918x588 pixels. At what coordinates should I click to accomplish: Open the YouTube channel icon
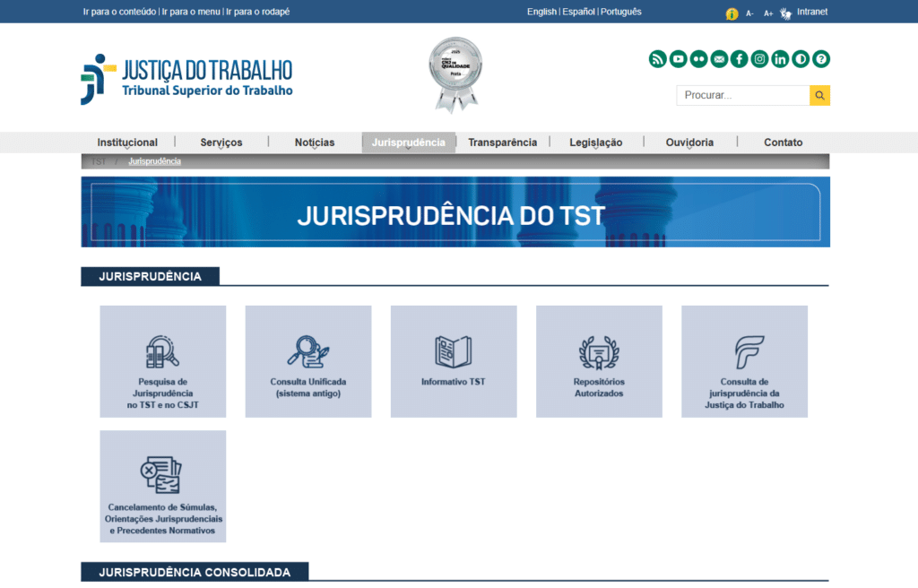678,59
